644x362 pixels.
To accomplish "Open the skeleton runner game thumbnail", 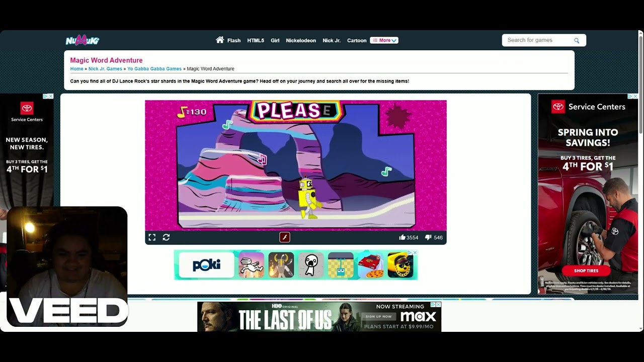I will (251, 265).
